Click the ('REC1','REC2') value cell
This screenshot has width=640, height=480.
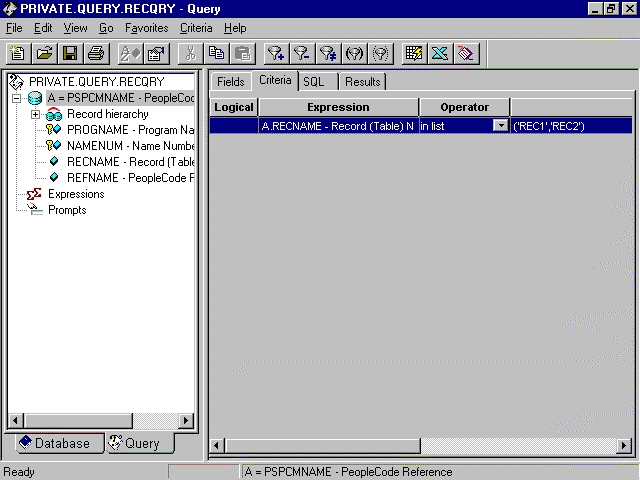571,126
